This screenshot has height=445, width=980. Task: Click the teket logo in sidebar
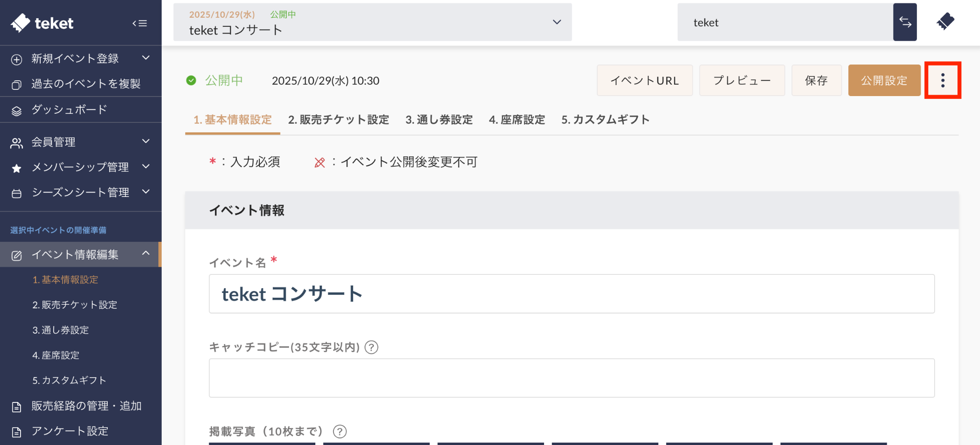pyautogui.click(x=42, y=23)
